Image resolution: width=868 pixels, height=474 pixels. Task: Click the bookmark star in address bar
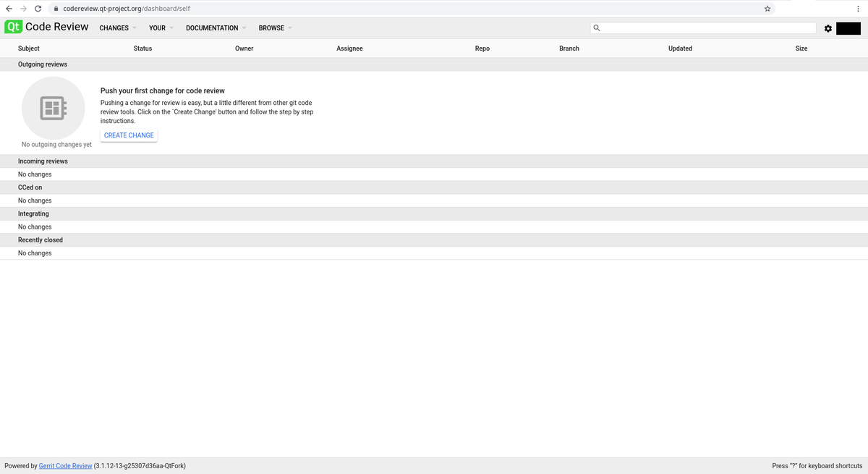[767, 9]
